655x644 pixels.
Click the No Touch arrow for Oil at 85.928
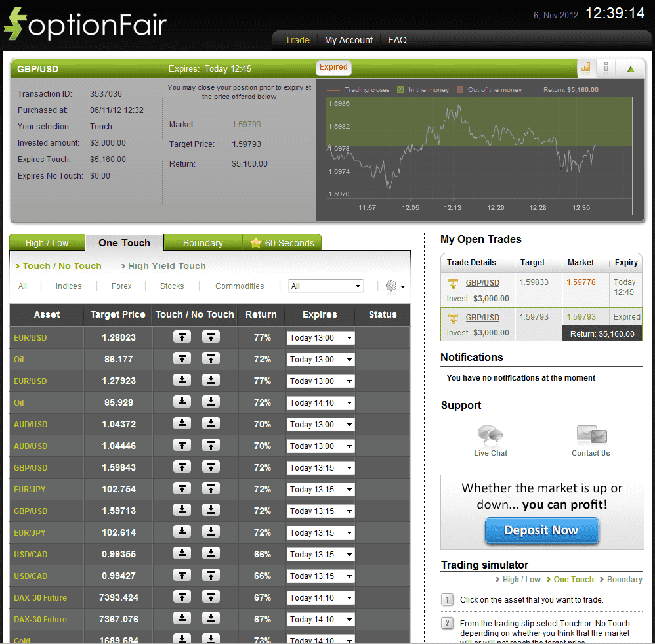(x=211, y=402)
